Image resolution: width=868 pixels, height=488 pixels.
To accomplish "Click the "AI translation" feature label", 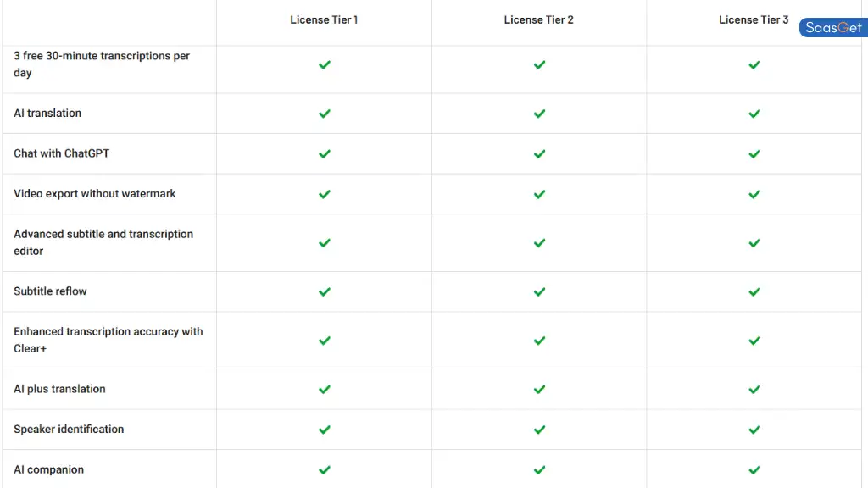I will pyautogui.click(x=47, y=114).
